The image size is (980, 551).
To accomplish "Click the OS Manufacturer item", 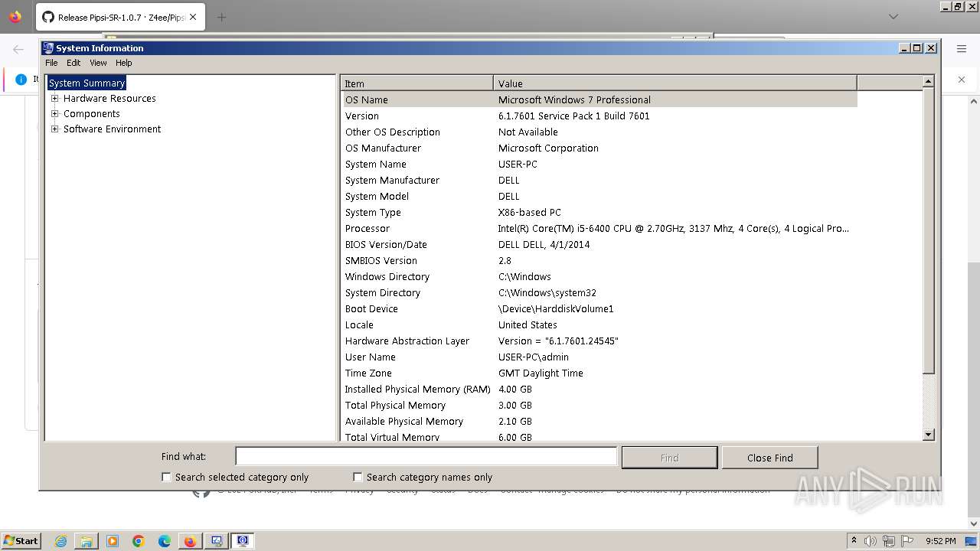I will coord(383,148).
